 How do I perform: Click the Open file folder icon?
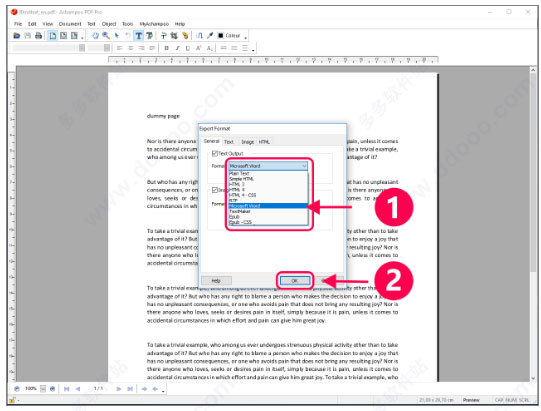pyautogui.click(x=17, y=36)
